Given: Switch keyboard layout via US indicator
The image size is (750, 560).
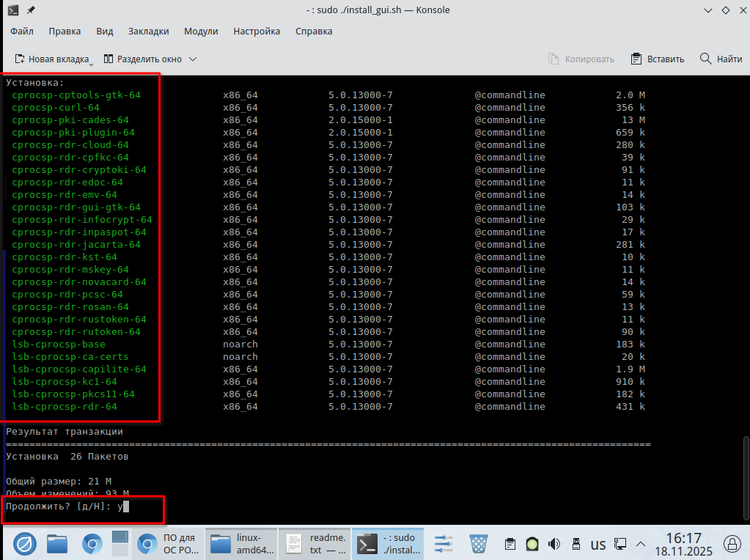Looking at the screenshot, I should coord(598,544).
